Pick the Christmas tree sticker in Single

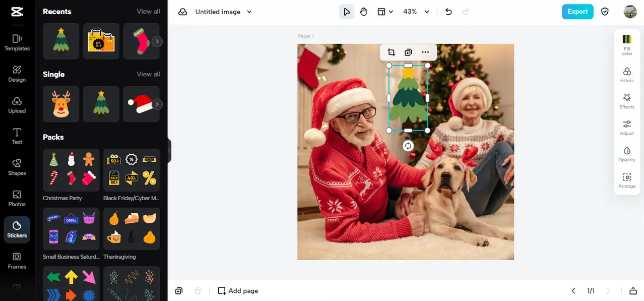tap(101, 104)
